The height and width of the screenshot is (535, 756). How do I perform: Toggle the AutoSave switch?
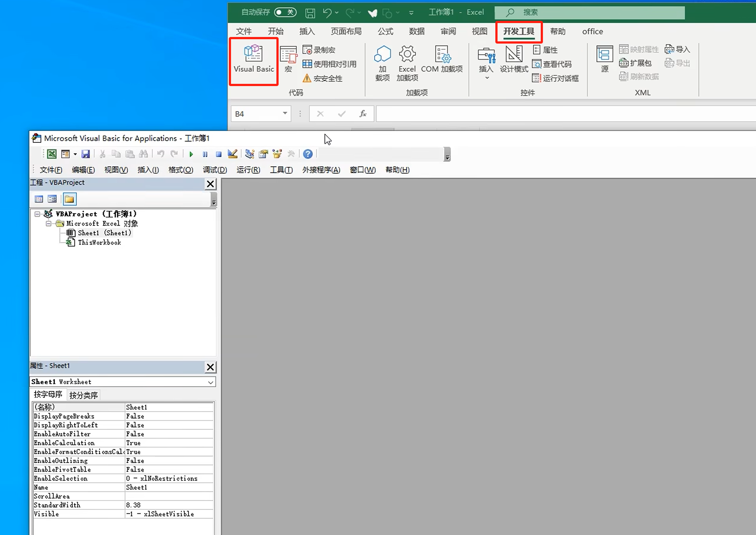285,12
